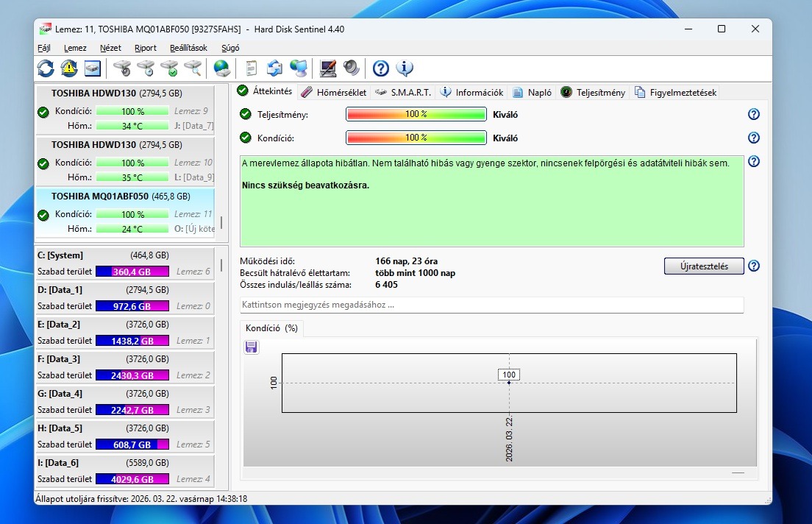Click the globe and monitor network icon

[299, 68]
